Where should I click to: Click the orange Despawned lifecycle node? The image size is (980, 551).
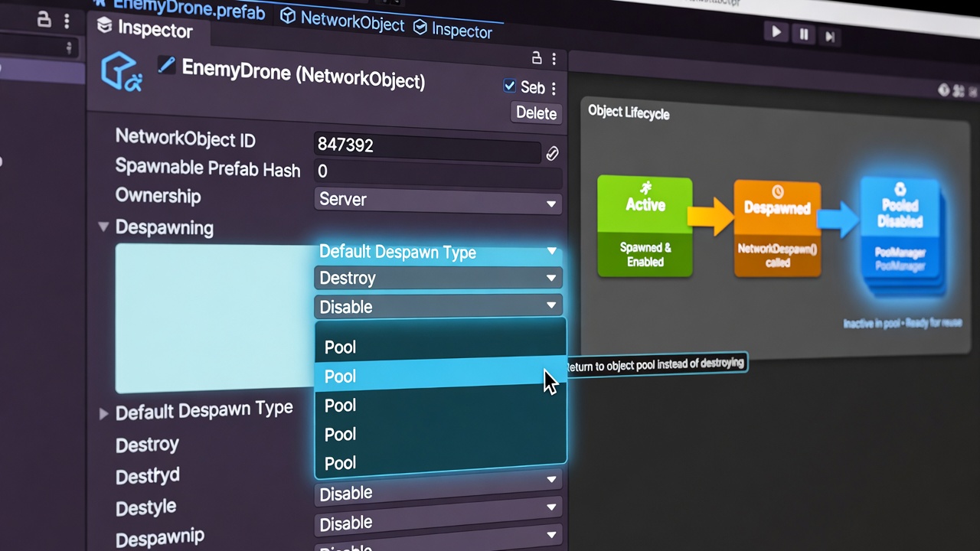[777, 228]
